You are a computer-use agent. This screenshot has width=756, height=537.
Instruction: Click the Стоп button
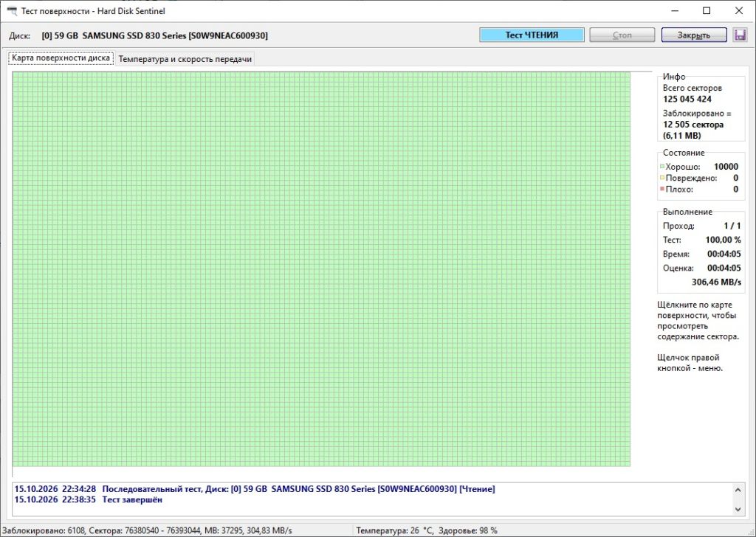(622, 35)
